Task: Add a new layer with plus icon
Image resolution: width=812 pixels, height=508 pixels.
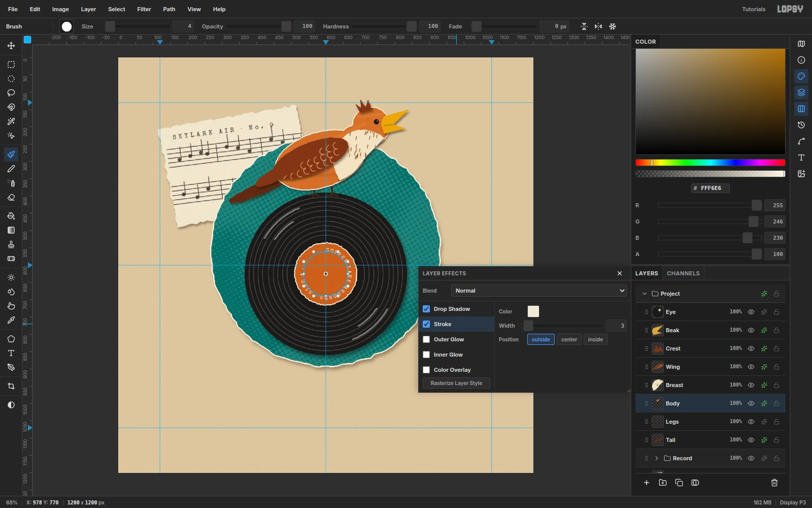Action: (647, 483)
